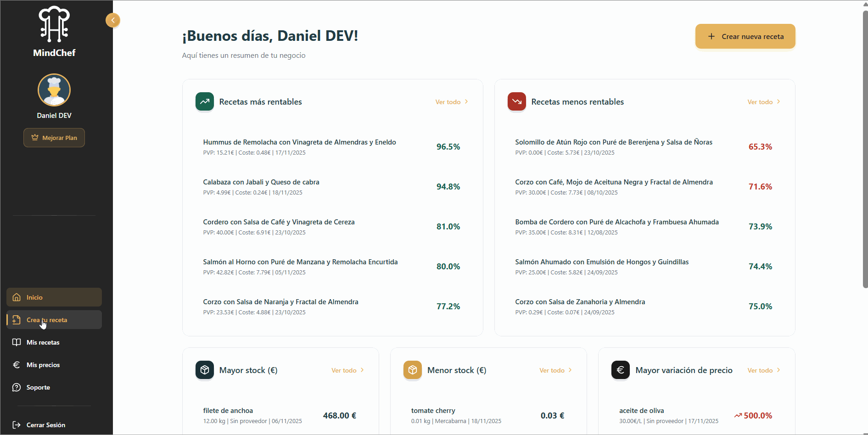Image resolution: width=868 pixels, height=435 pixels.
Task: Click the euro icon for Mis precios
Action: (17, 365)
